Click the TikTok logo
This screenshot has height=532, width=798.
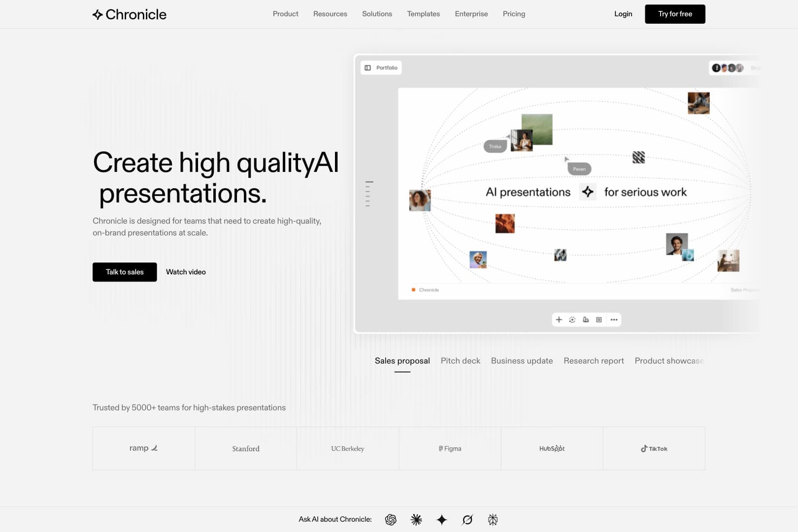click(654, 449)
